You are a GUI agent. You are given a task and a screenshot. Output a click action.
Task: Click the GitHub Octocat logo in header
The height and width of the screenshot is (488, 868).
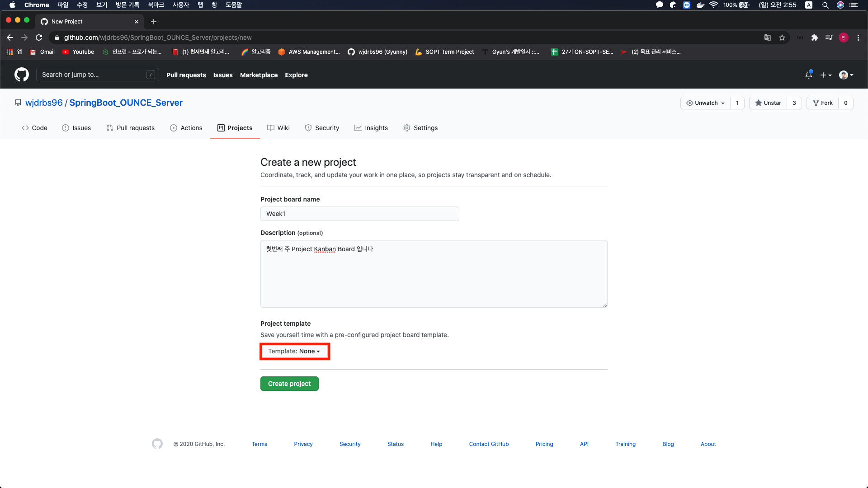[21, 75]
